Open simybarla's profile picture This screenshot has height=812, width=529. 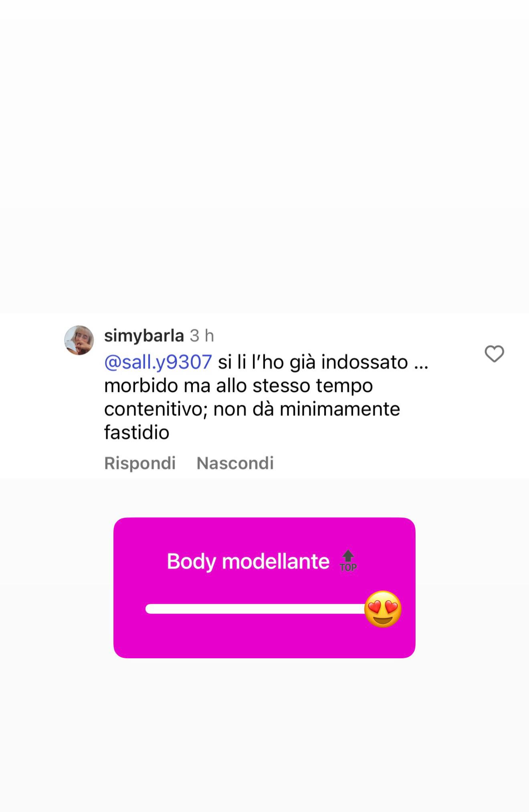click(79, 340)
